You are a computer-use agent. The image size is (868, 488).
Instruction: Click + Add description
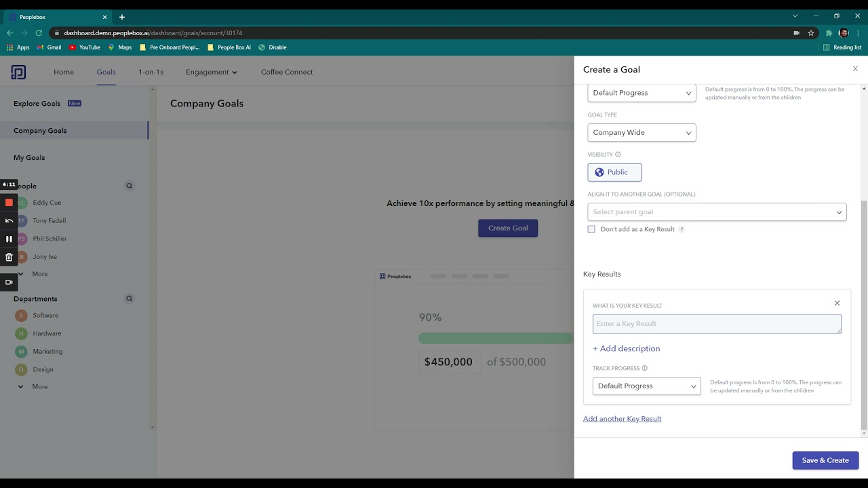pos(626,348)
